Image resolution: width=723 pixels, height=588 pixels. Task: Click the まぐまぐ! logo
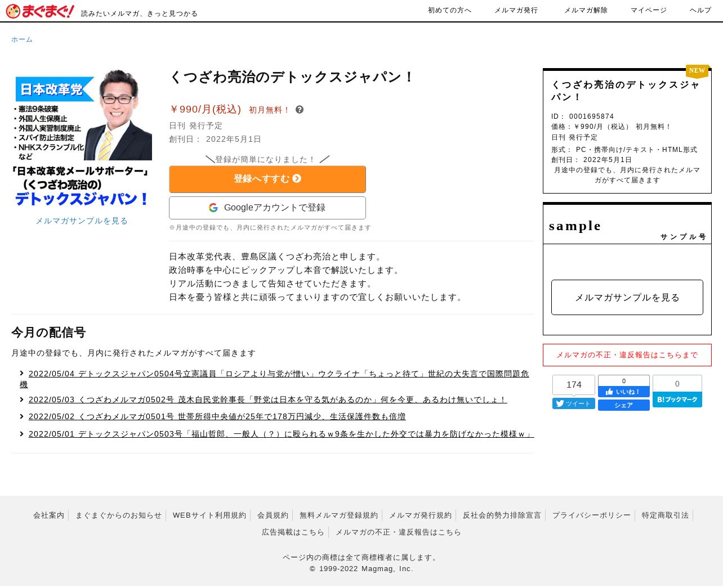(40, 11)
